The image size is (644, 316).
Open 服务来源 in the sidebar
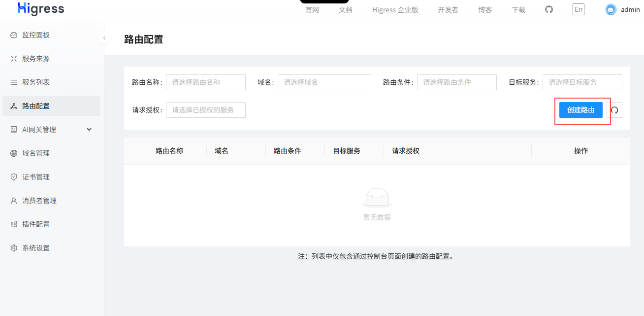click(x=51, y=59)
